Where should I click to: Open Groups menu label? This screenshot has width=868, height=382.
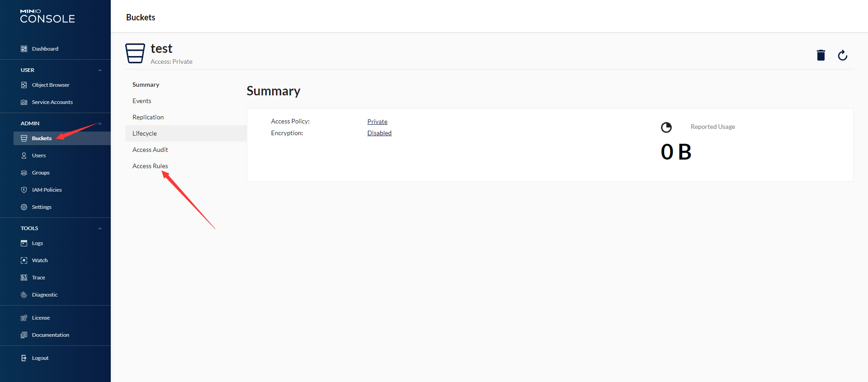pos(41,173)
